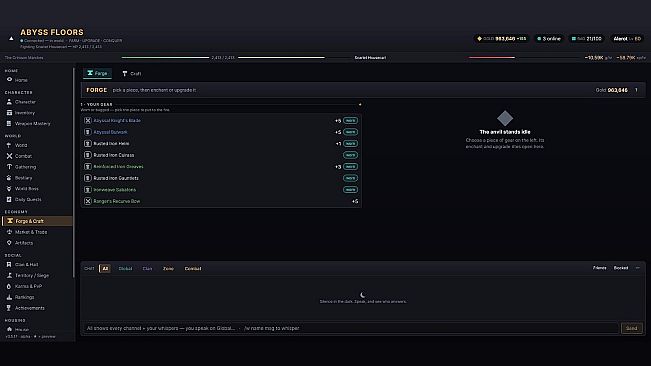Screen dimensions: 651x366
Task: Click the Send chat button
Action: [x=631, y=328]
